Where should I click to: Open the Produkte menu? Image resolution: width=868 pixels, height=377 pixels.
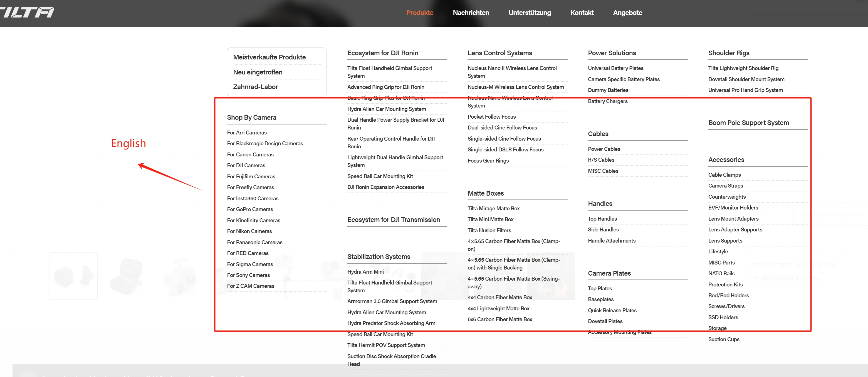click(x=419, y=13)
